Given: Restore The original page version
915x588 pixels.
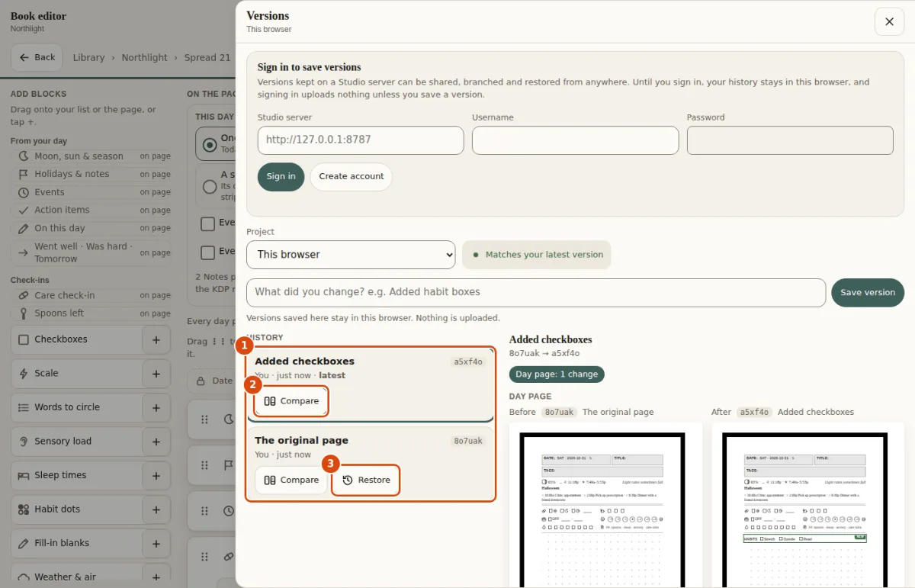Looking at the screenshot, I should (366, 480).
